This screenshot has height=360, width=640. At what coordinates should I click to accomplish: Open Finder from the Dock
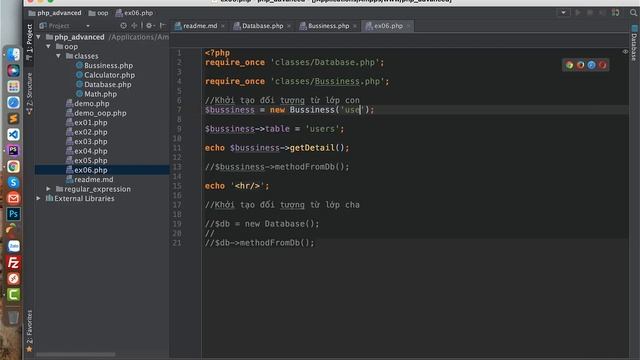pos(13,55)
